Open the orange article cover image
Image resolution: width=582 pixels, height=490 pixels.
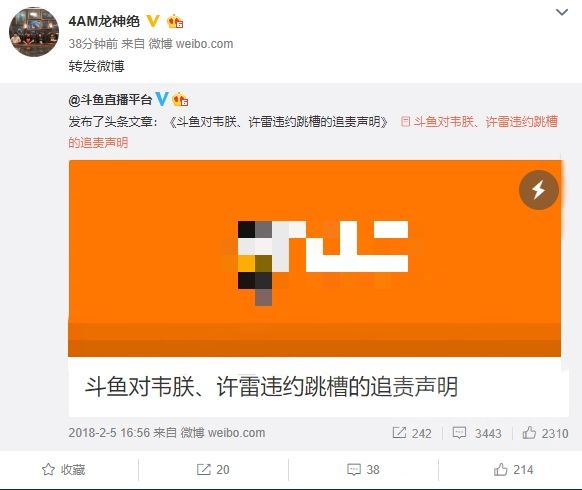point(314,258)
